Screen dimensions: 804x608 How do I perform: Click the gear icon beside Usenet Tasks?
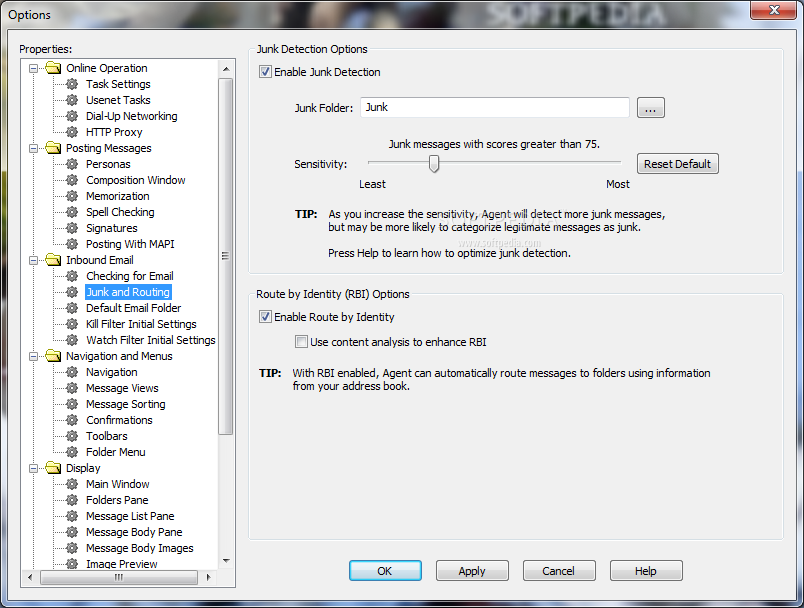[72, 100]
